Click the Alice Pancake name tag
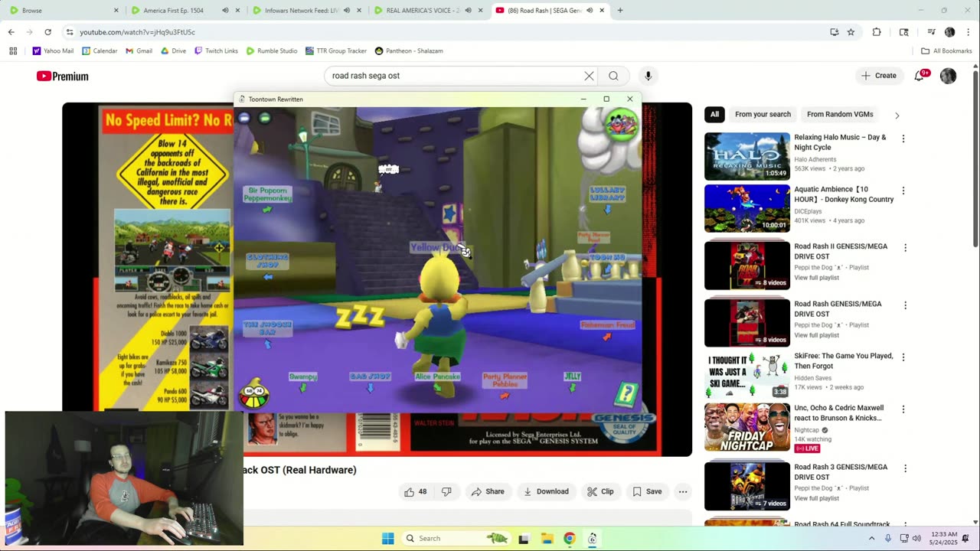The height and width of the screenshot is (551, 980). [437, 377]
